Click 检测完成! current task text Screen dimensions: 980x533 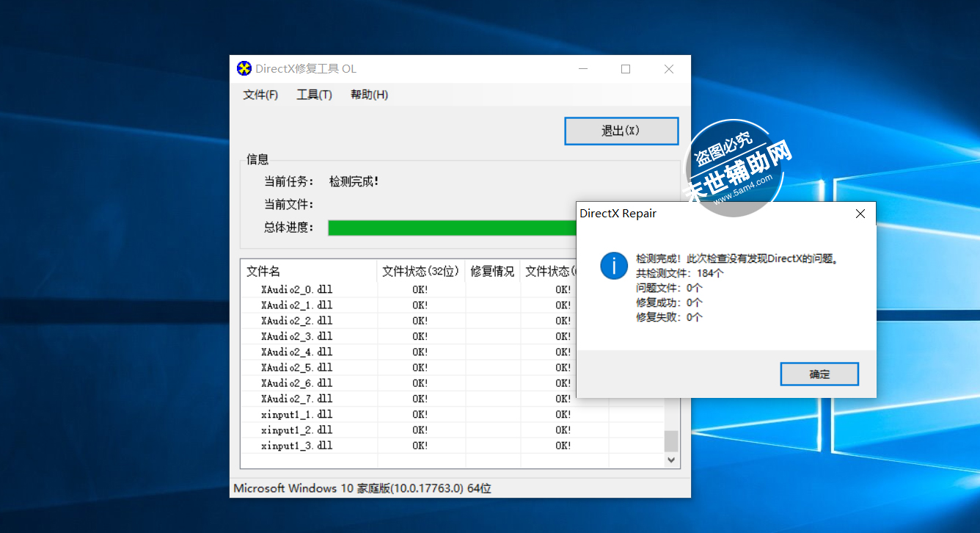click(x=354, y=181)
